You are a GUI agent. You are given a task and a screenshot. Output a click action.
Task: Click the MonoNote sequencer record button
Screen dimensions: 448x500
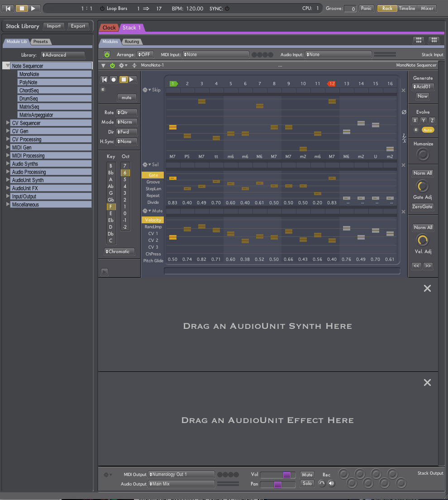114,80
